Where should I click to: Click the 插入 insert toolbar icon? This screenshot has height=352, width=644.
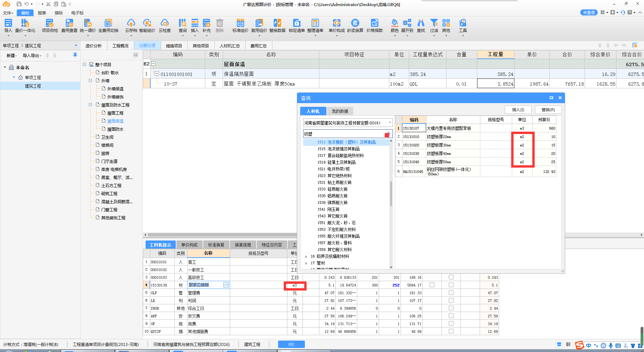coord(195,26)
